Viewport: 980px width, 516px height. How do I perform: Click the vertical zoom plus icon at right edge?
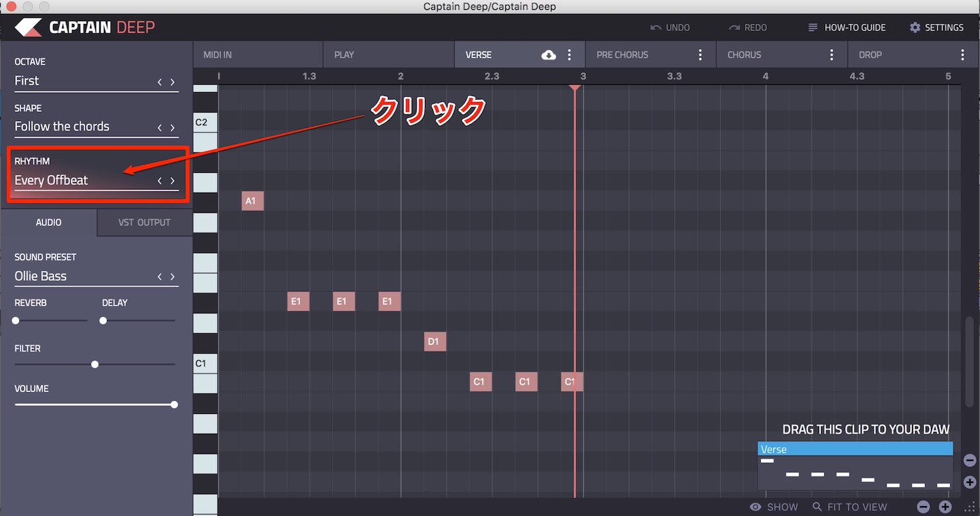tap(969, 482)
